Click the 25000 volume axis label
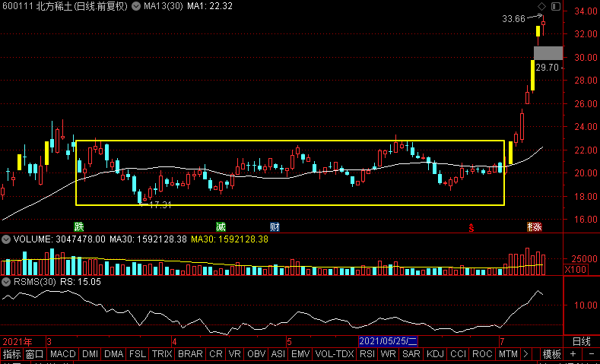This screenshot has height=364, width=600. click(x=584, y=259)
